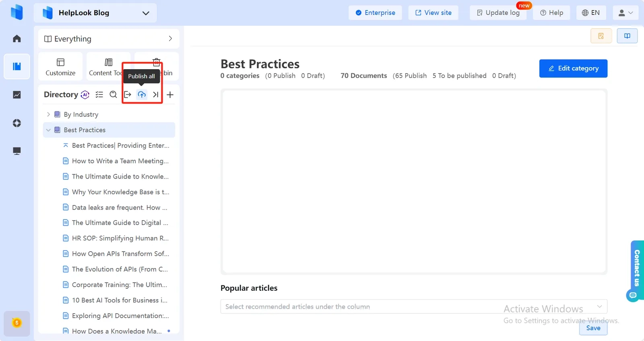This screenshot has height=341, width=644.
Task: Open the Everything menu item
Action: pos(109,39)
